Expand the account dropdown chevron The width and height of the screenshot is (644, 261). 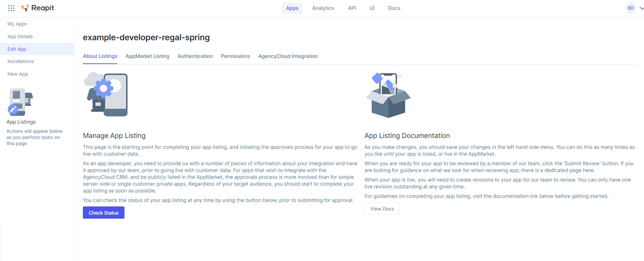pos(641,8)
